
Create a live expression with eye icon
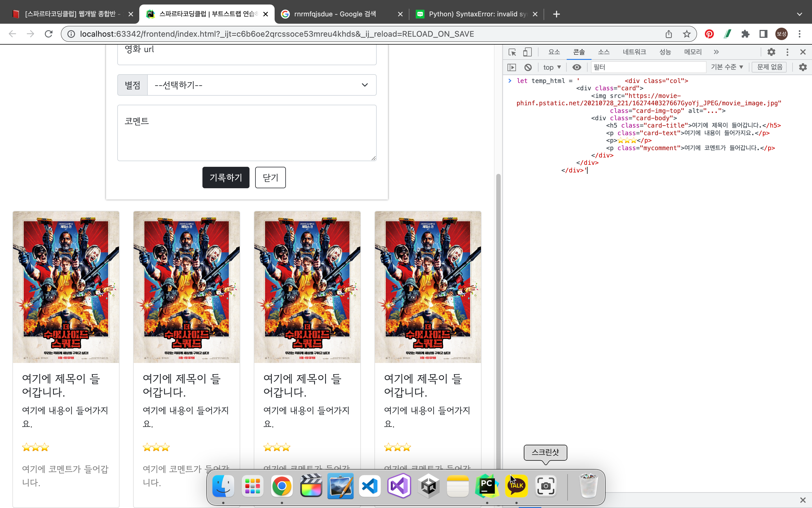(x=577, y=67)
